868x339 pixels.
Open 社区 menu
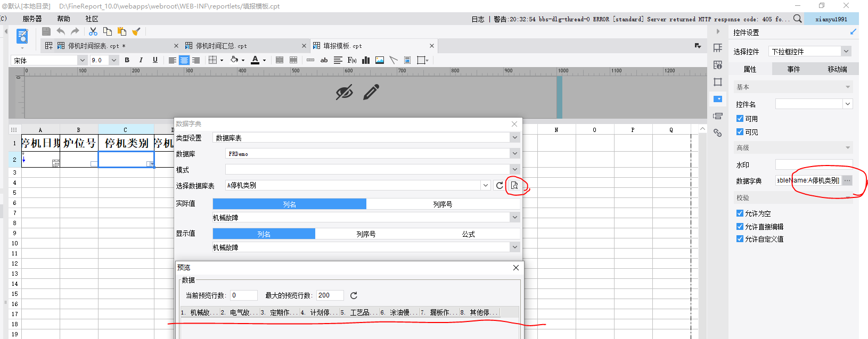point(92,19)
